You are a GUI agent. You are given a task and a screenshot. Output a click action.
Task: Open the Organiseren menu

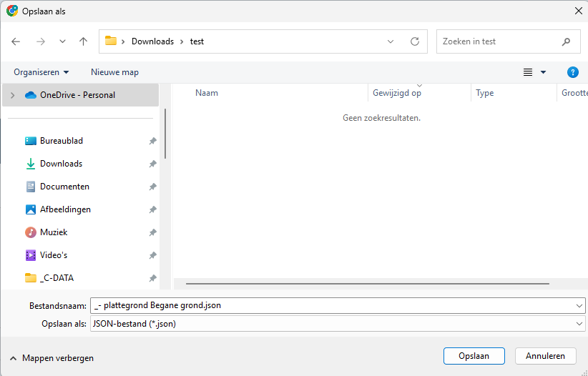pos(41,72)
